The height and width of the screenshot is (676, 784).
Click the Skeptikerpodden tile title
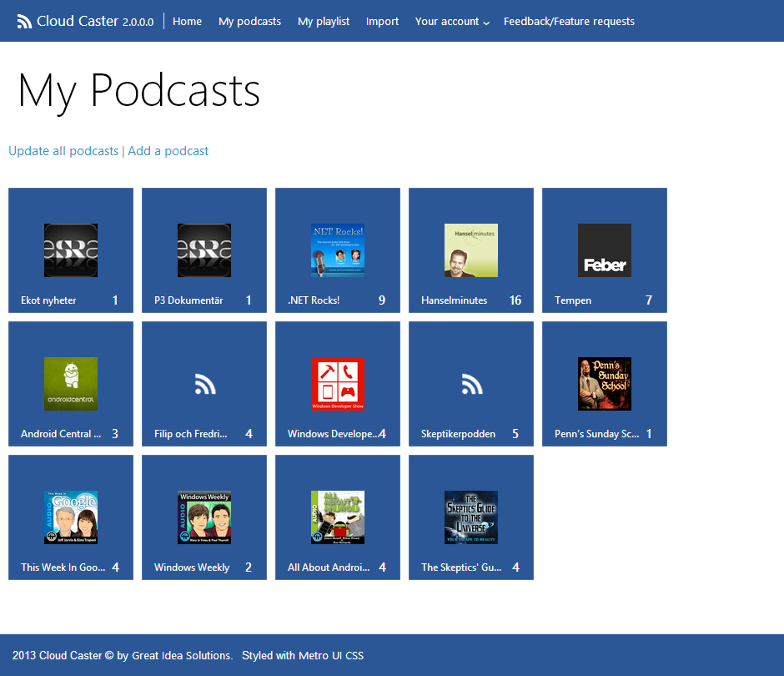(458, 434)
